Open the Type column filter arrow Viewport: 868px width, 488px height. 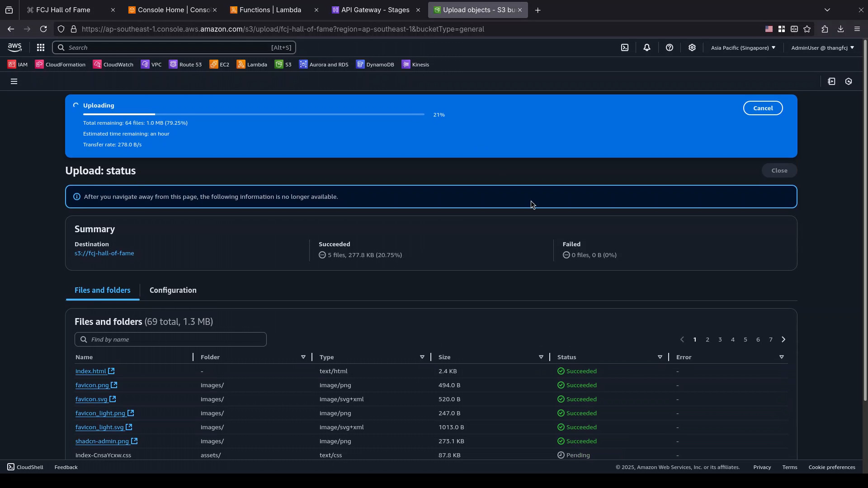tap(422, 357)
